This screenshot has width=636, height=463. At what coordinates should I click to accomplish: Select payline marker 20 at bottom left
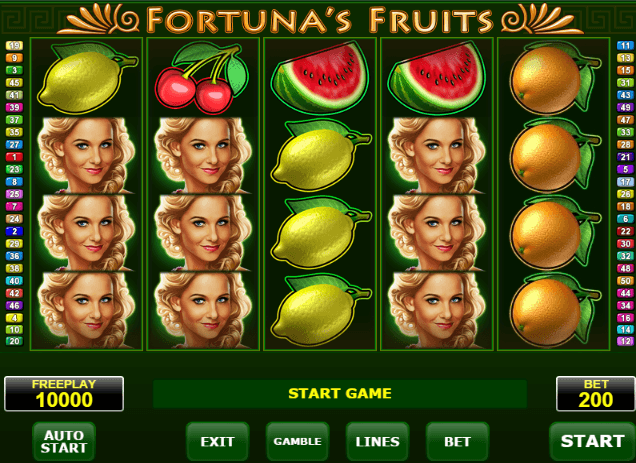pos(14,341)
